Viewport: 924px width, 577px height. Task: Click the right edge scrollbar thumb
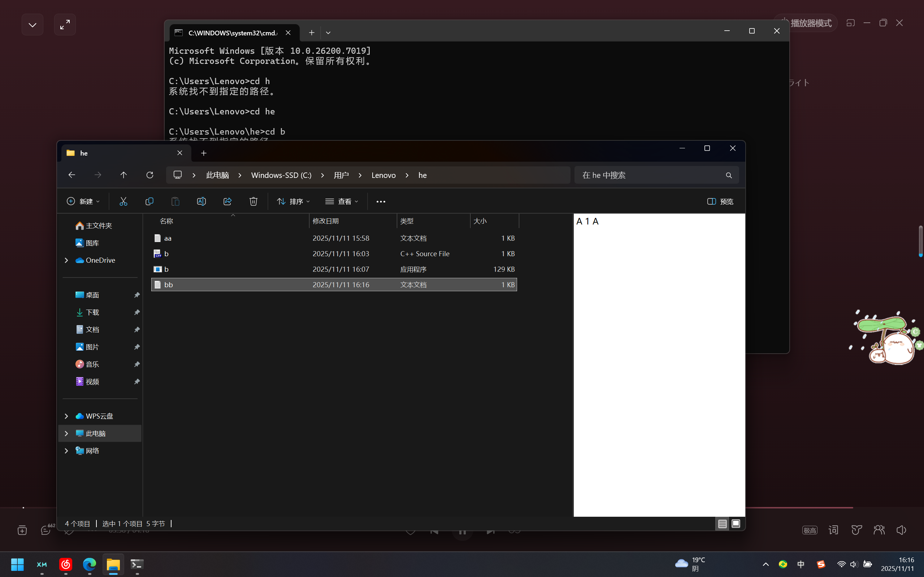click(x=920, y=241)
